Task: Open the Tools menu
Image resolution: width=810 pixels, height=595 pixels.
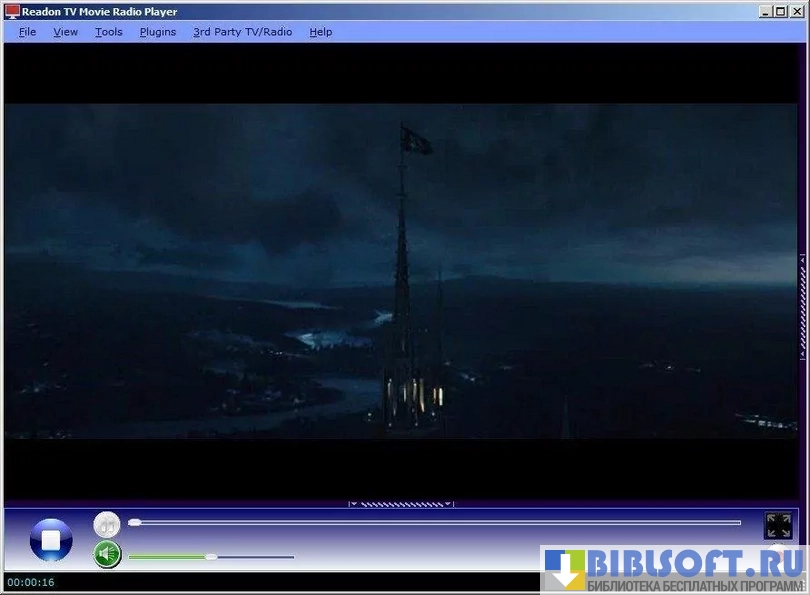Action: point(109,32)
